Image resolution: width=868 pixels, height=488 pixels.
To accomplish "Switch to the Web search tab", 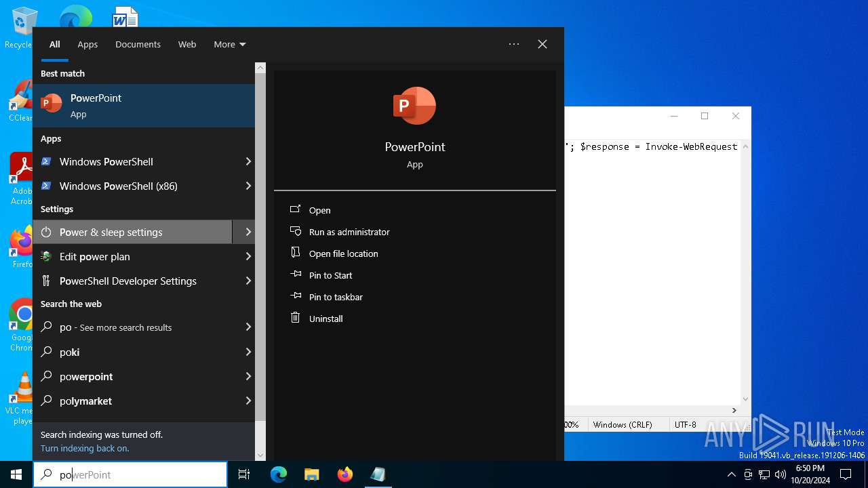I will 187,44.
